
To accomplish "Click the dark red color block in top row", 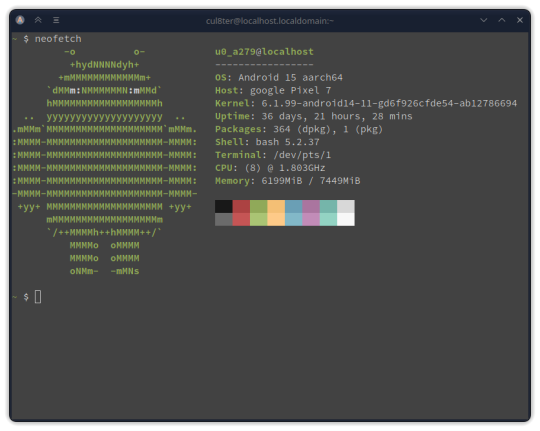I will [x=241, y=206].
